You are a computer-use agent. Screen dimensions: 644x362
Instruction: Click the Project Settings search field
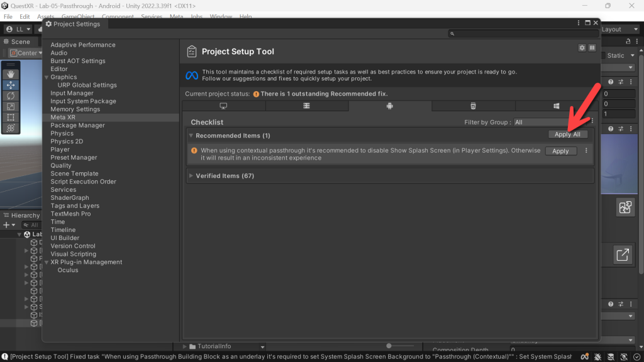[x=523, y=34]
